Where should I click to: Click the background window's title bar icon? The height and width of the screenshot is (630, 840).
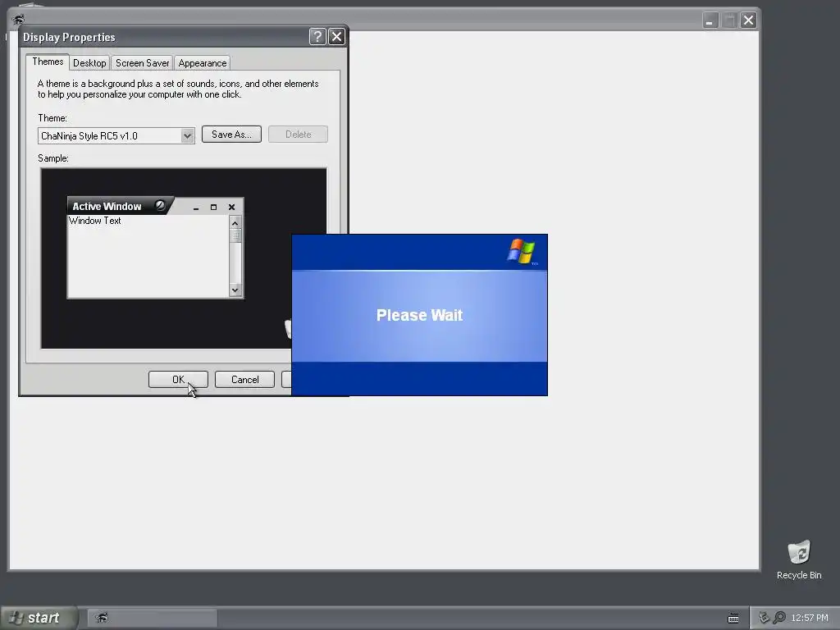[18, 20]
